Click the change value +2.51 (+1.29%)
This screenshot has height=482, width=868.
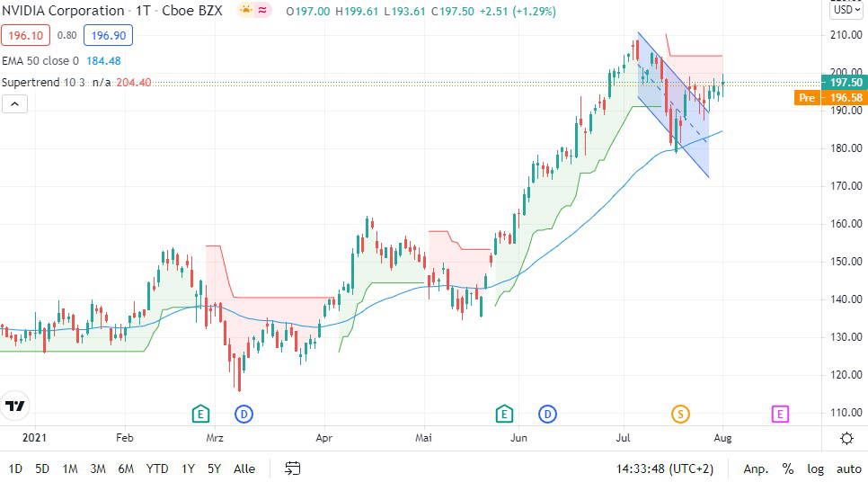pos(518,11)
